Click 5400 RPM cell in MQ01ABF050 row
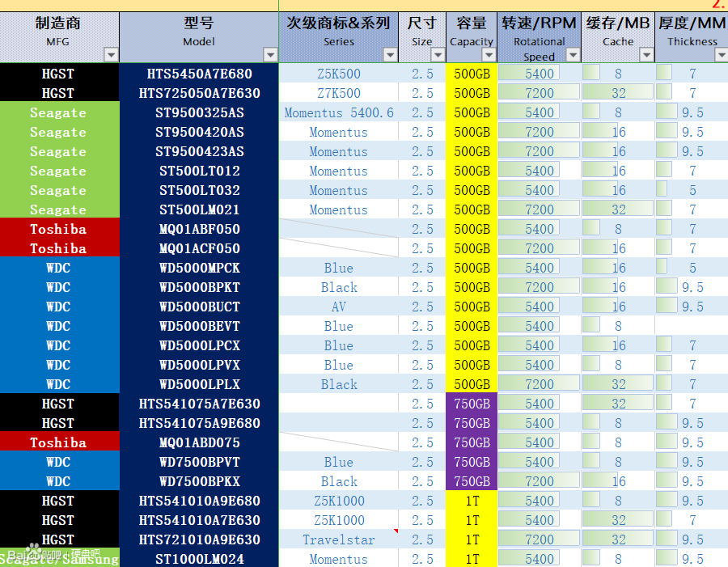The image size is (728, 567). (x=539, y=229)
